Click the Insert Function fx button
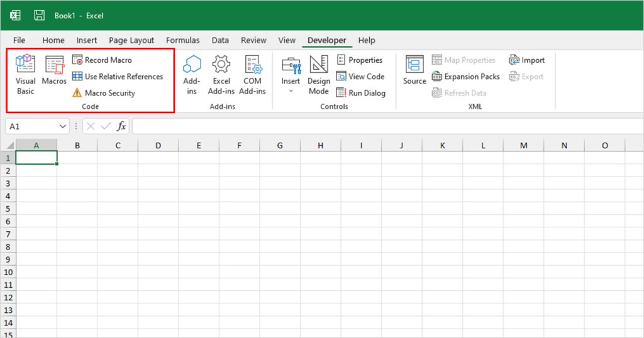Screen dimensions: 644x338 (x=121, y=126)
